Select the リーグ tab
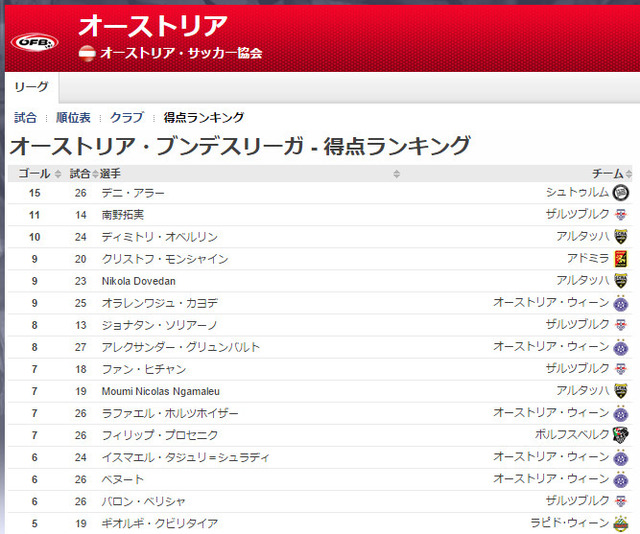The image size is (640, 534). point(31,87)
